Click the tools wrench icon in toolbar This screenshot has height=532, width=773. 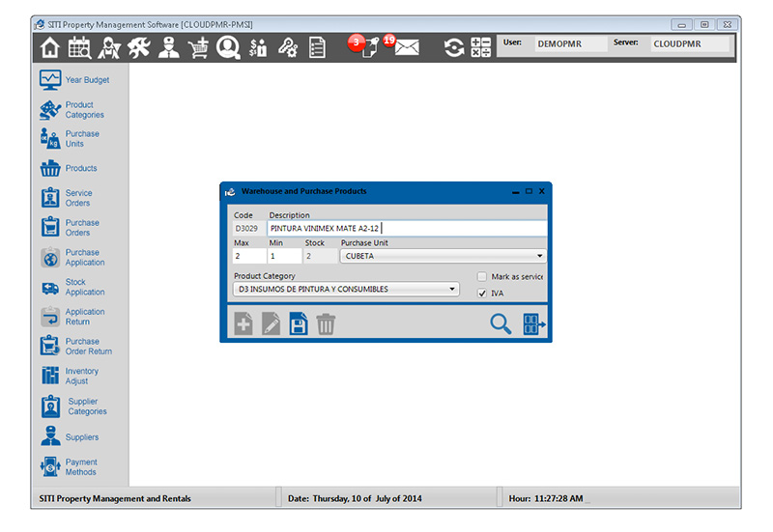point(138,47)
